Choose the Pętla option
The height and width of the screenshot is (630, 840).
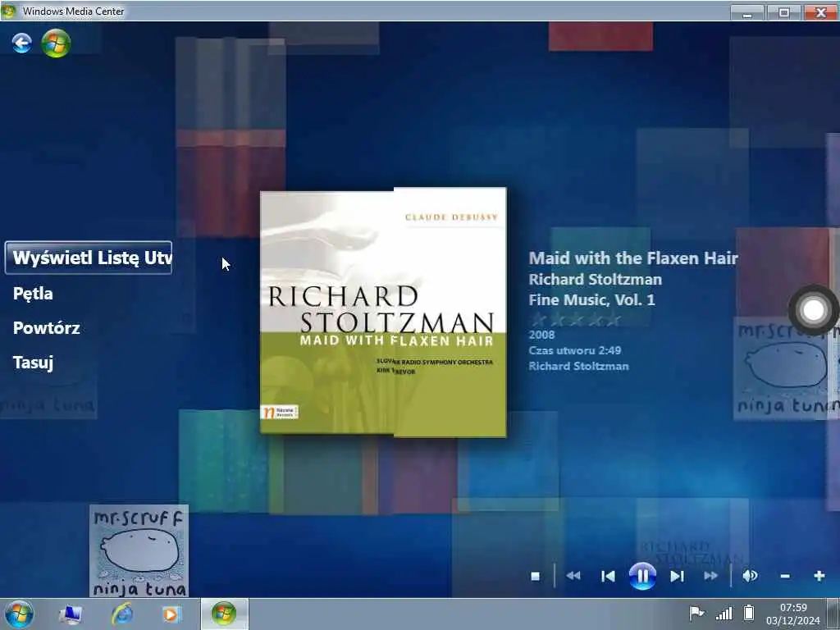tap(33, 294)
